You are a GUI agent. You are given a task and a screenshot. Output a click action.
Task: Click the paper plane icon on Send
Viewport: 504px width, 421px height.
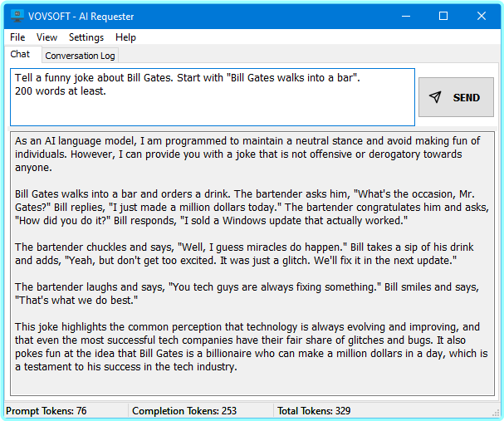435,97
